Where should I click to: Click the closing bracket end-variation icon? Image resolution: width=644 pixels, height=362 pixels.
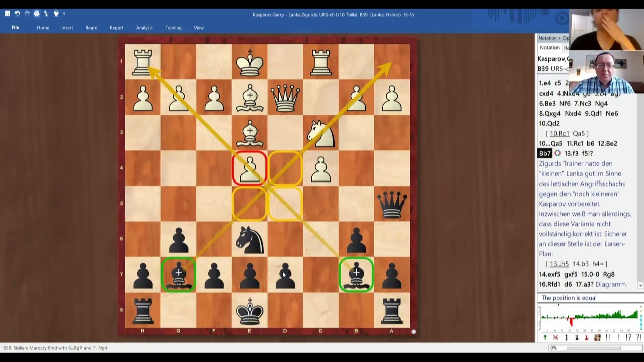(567, 337)
